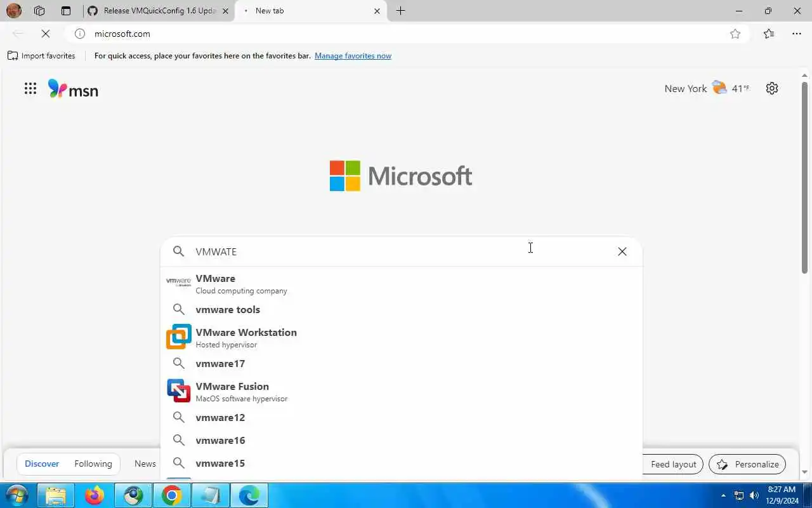Image resolution: width=812 pixels, height=508 pixels.
Task: Choose the vmware tools suggestion
Action: coord(401,309)
